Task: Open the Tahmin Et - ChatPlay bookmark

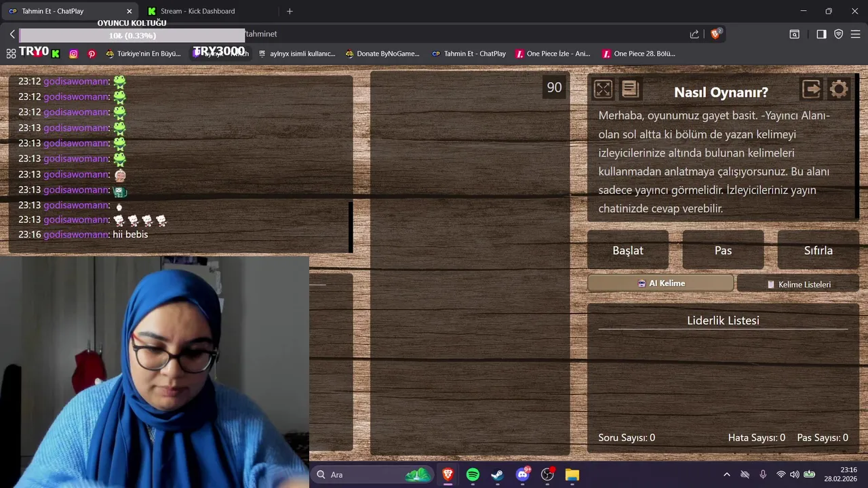Action: point(469,54)
